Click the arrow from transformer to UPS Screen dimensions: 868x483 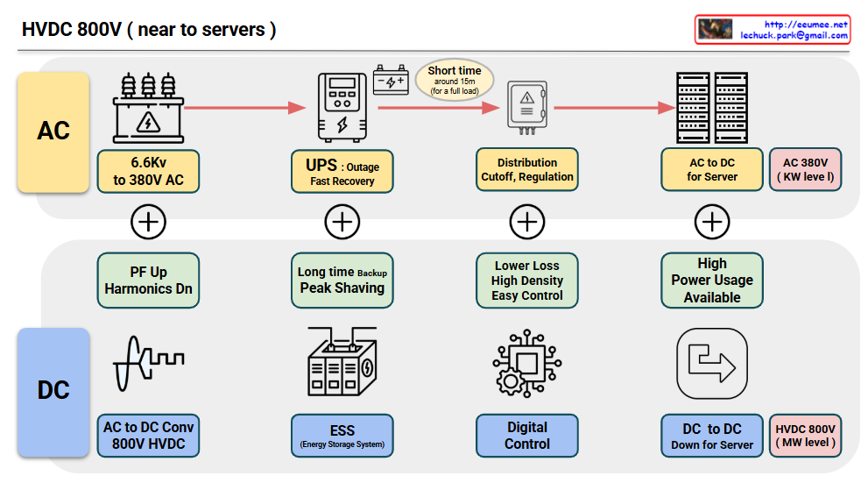[x=245, y=108]
